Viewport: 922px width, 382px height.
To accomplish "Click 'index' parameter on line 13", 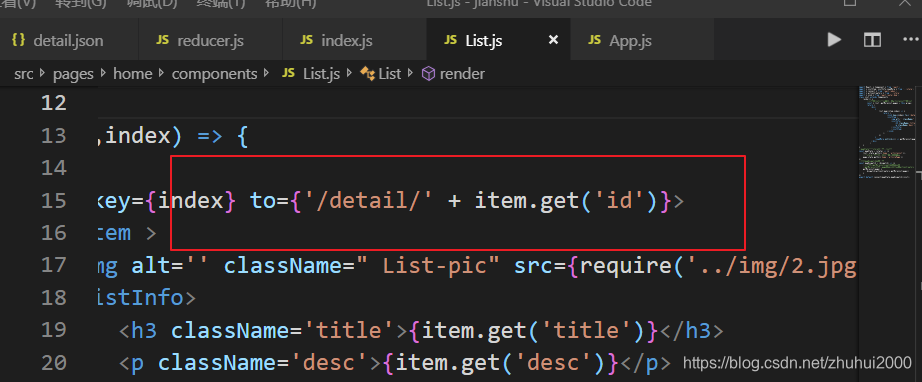I will [138, 136].
